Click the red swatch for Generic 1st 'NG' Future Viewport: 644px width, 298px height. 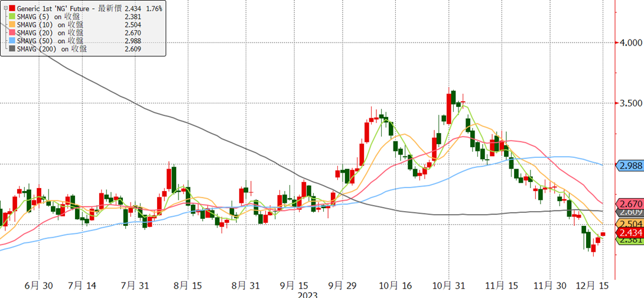12,8
